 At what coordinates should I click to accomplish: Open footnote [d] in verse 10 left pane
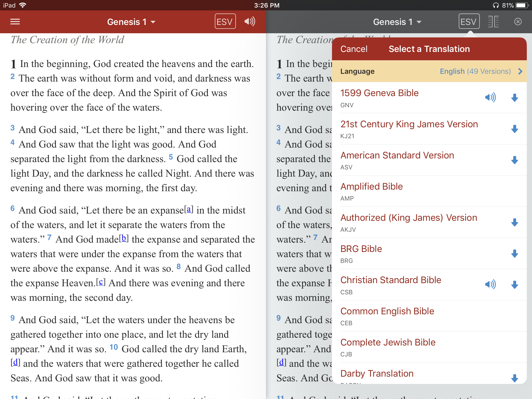coord(15,363)
